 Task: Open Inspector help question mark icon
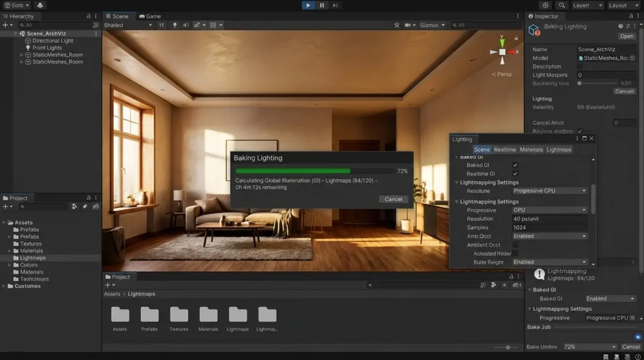pos(620,26)
